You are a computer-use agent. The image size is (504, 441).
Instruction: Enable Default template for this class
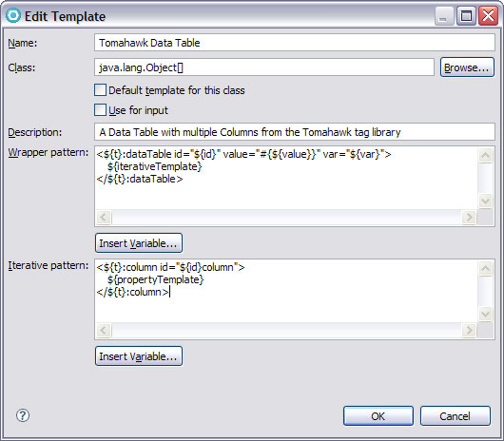click(100, 90)
